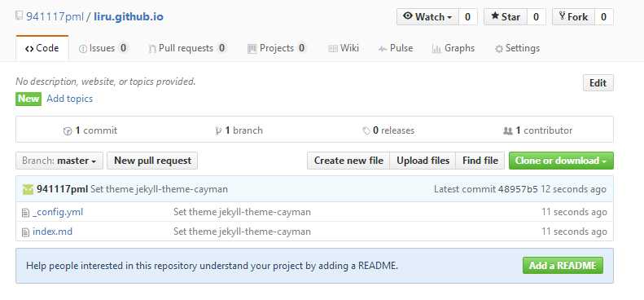Image resolution: width=644 pixels, height=300 pixels.
Task: Open the index.md file
Action: (52, 232)
